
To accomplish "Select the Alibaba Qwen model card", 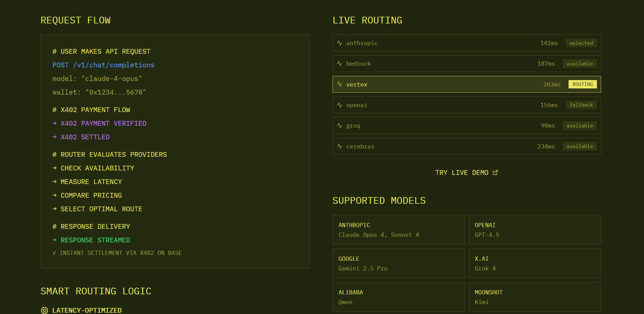I will pos(398,297).
